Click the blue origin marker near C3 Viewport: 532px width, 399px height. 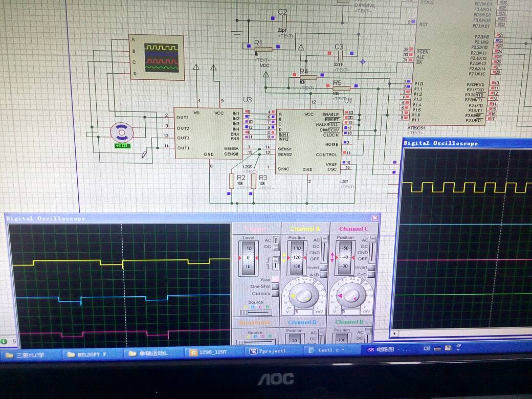pyautogui.click(x=363, y=62)
